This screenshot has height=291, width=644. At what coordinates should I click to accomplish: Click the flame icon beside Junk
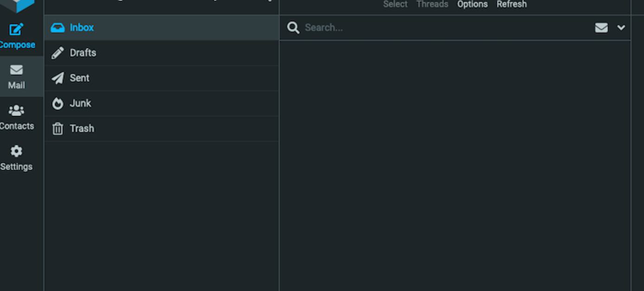(58, 103)
